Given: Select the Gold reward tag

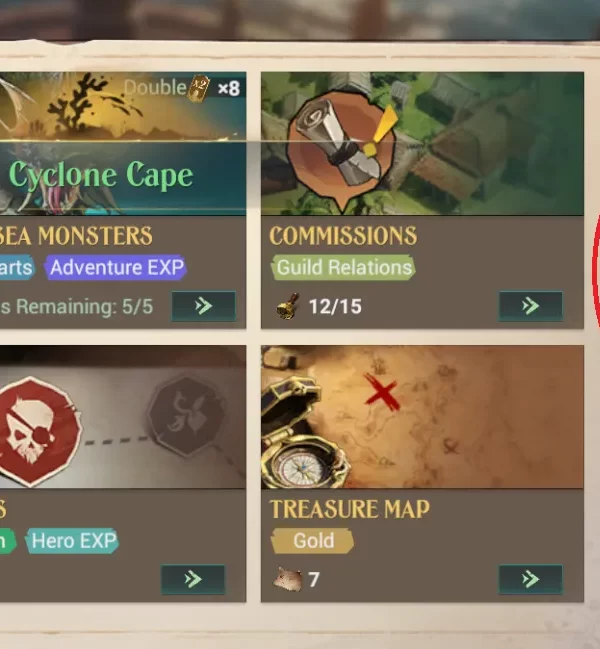Looking at the screenshot, I should coord(313,541).
